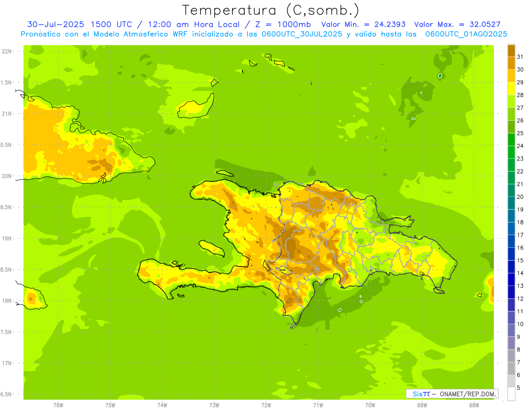Pick the gray colorbar swatch between 6 and 7
Screen dimensions: 532x411
tap(511, 369)
